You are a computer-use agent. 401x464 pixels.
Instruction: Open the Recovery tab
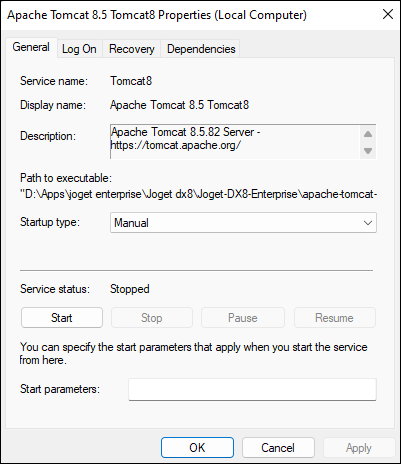132,49
